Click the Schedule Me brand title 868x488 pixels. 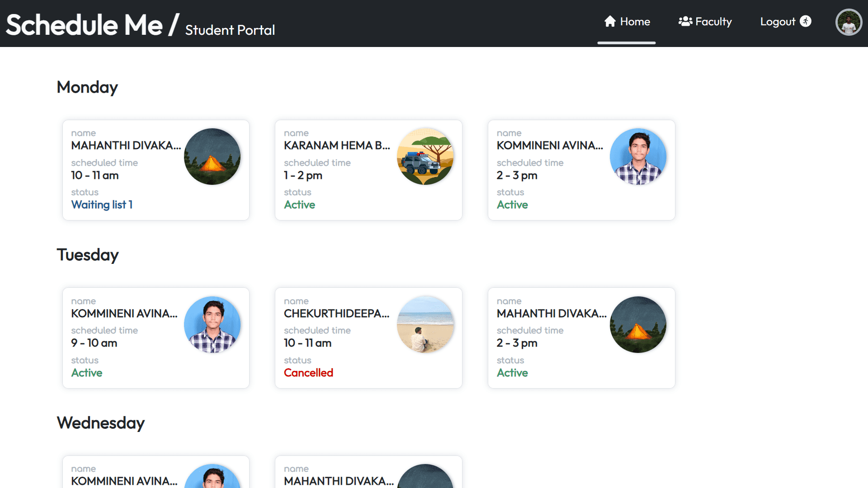coord(85,24)
